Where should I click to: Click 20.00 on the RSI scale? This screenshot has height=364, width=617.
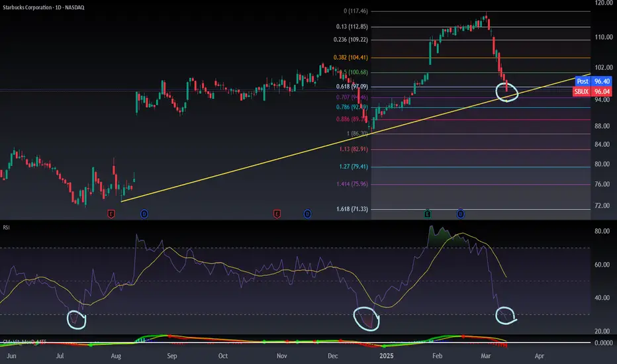[602, 332]
